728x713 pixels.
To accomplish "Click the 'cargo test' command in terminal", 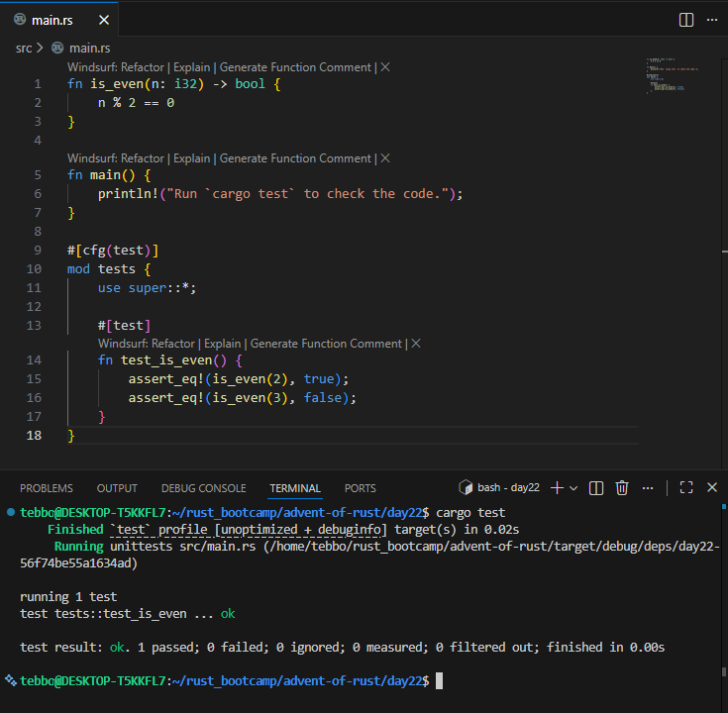I will coord(470,513).
